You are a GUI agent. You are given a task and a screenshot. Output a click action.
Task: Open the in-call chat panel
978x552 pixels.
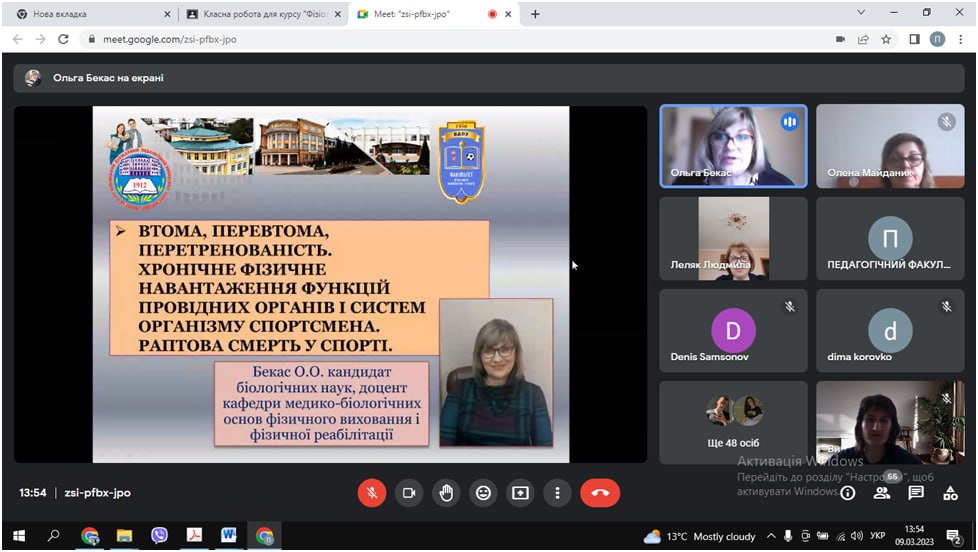(916, 493)
